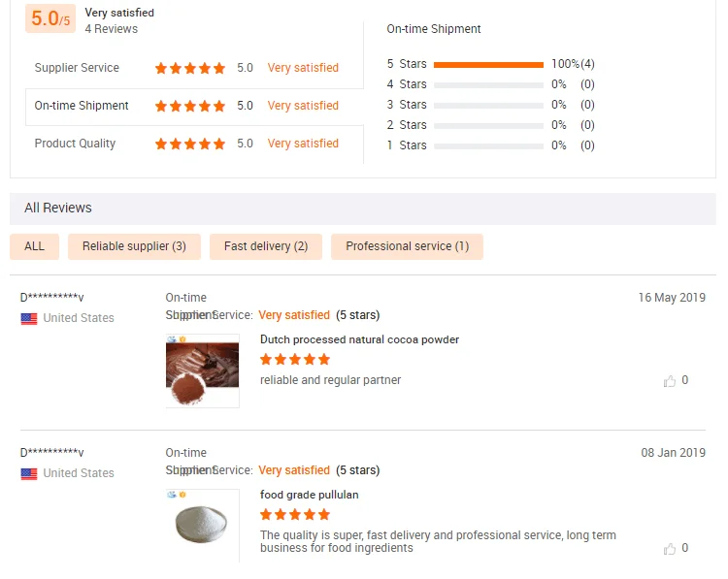
Task: Click the 5 Stars rating bar
Action: click(x=488, y=64)
